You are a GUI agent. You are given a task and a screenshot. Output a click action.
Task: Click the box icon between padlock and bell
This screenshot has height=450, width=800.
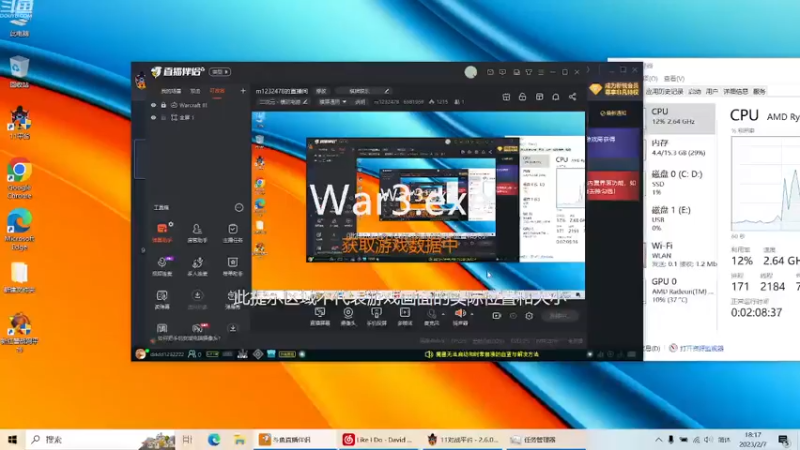[x=539, y=96]
